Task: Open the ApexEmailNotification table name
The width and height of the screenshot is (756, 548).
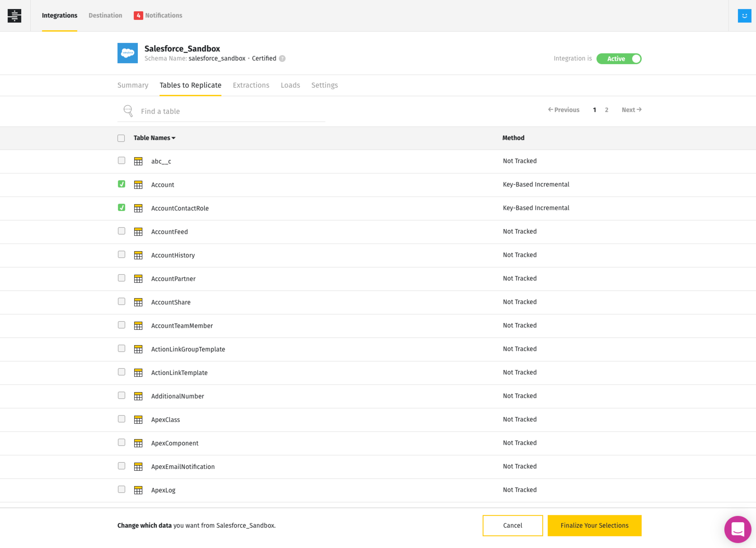Action: [183, 467]
